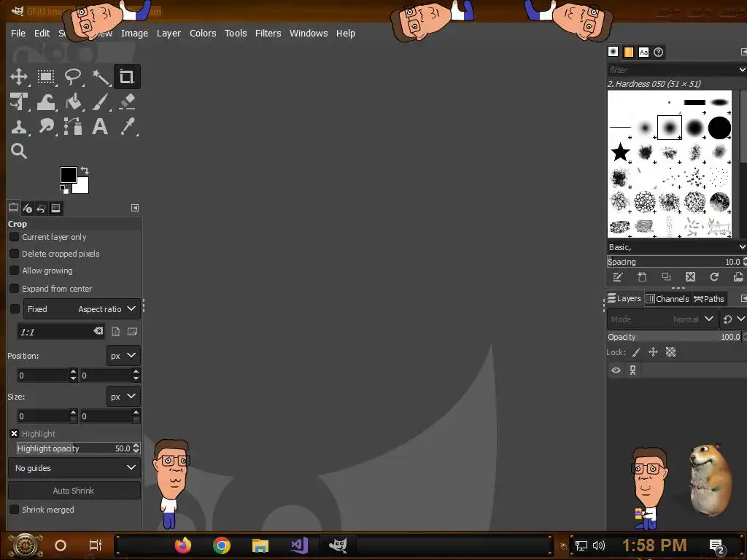Toggle the Fixed aspect ratio checkbox

[x=15, y=309]
